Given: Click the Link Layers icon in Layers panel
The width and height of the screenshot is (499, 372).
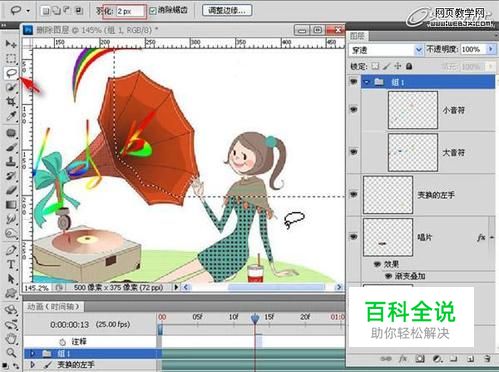Looking at the screenshot, I should pyautogui.click(x=386, y=359).
